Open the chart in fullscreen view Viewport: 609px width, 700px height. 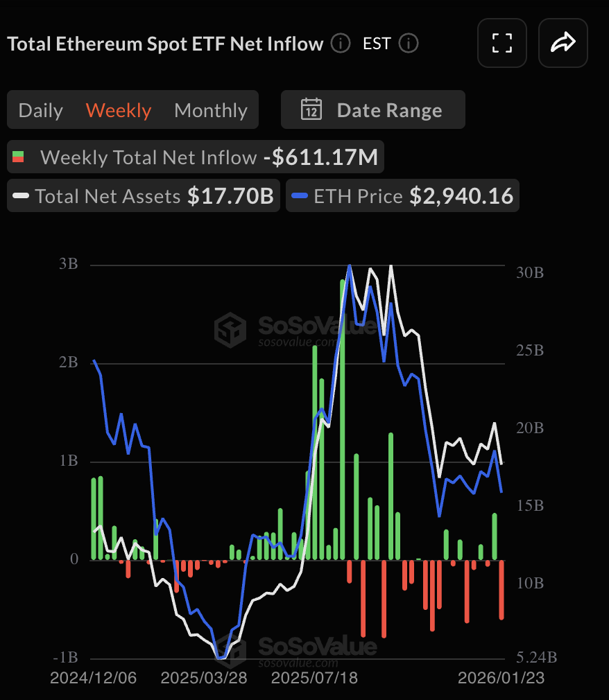501,43
